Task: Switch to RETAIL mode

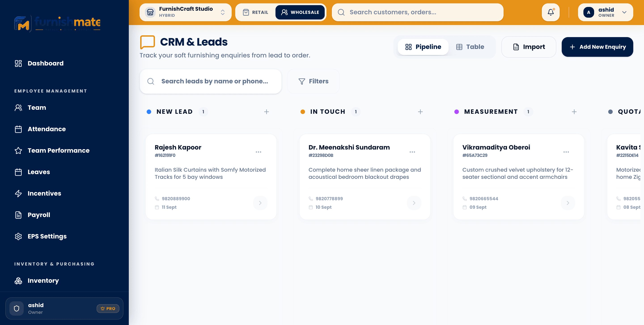Action: tap(256, 12)
